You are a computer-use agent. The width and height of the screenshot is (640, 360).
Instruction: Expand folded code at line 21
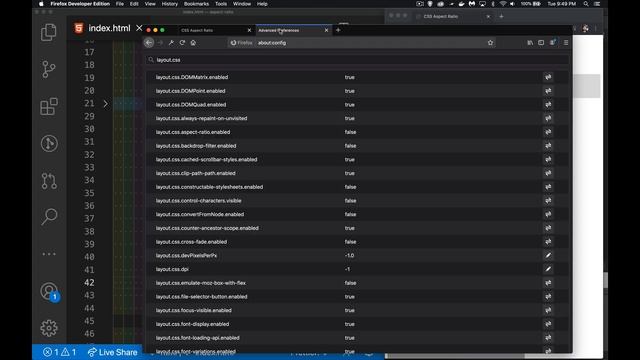click(105, 104)
